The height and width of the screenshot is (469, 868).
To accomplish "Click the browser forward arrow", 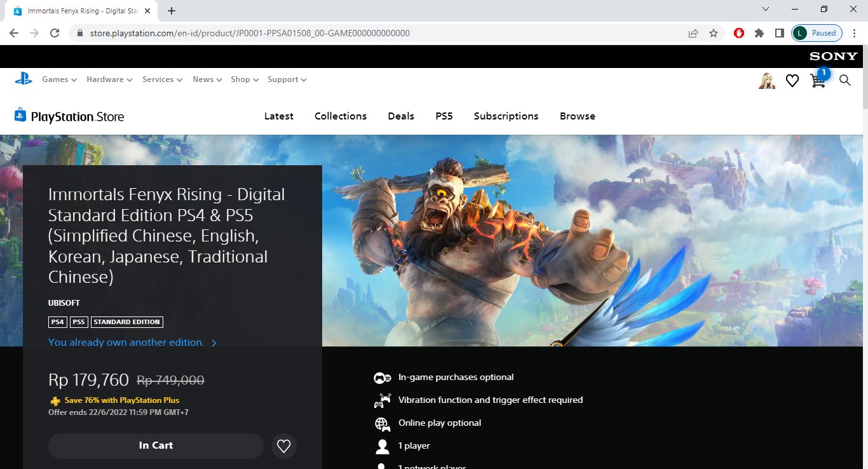I will [34, 33].
